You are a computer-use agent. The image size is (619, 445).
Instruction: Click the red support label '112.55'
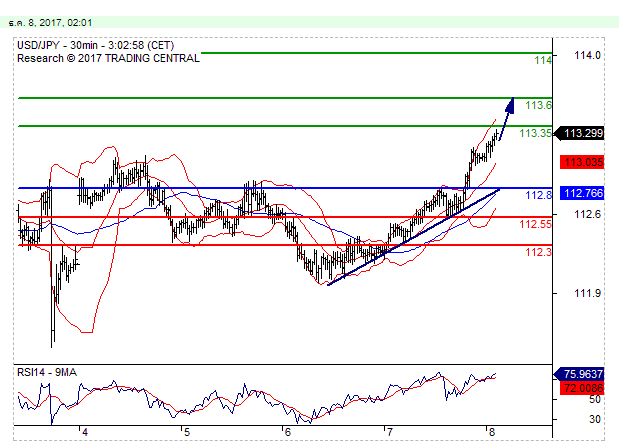pyautogui.click(x=535, y=224)
